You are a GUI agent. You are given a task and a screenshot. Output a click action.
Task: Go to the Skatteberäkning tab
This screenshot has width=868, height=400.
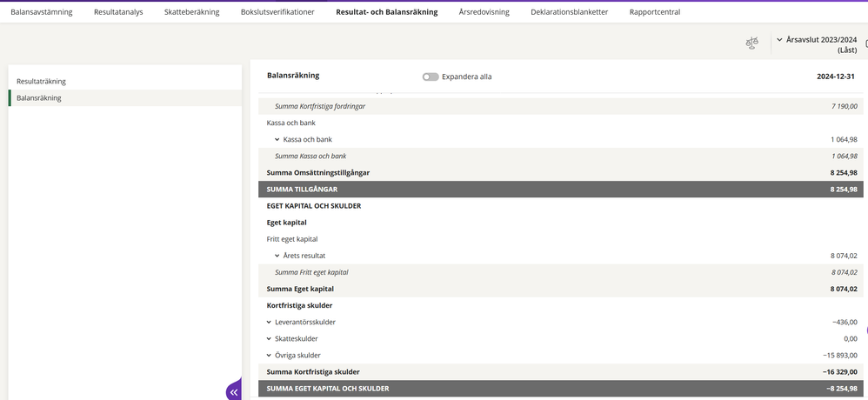tap(191, 12)
